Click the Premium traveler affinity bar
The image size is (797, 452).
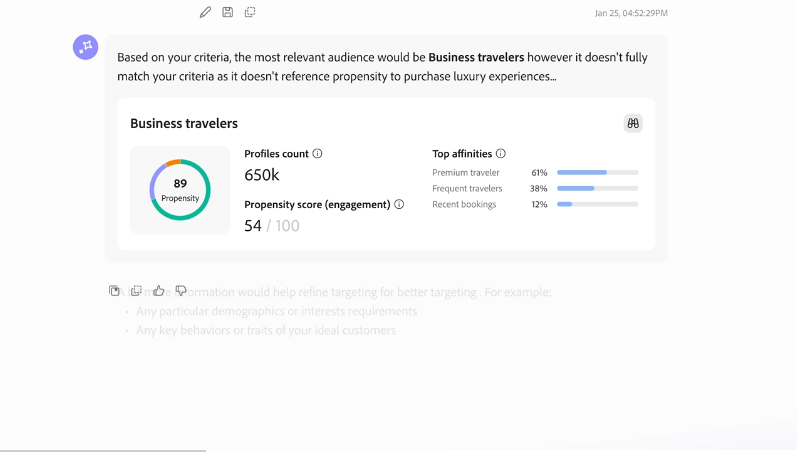coord(598,172)
